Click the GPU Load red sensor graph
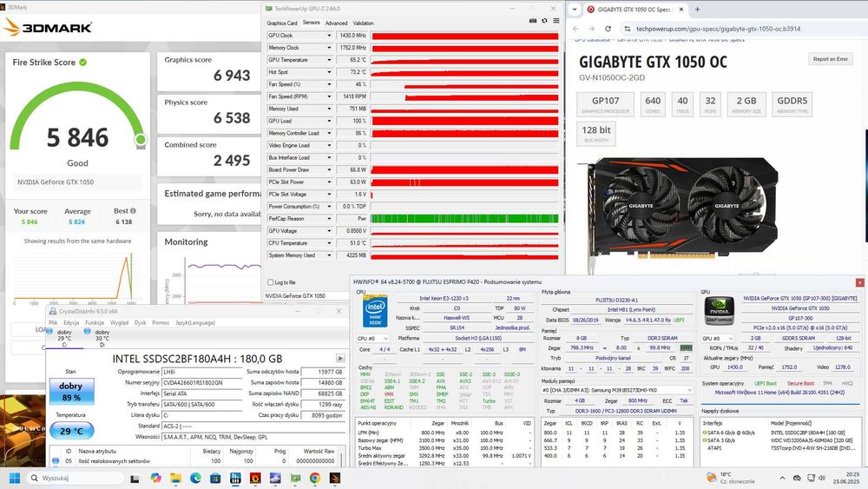The height and width of the screenshot is (489, 868). (x=464, y=122)
